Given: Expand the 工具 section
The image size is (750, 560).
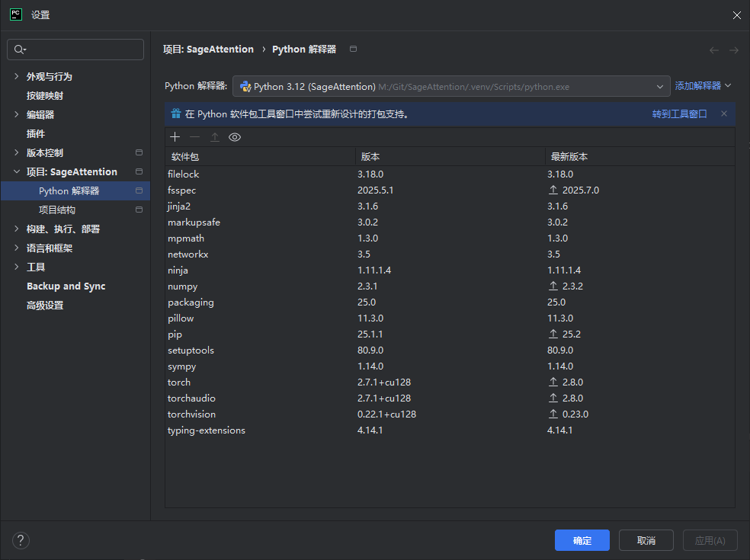Looking at the screenshot, I should coord(17,267).
